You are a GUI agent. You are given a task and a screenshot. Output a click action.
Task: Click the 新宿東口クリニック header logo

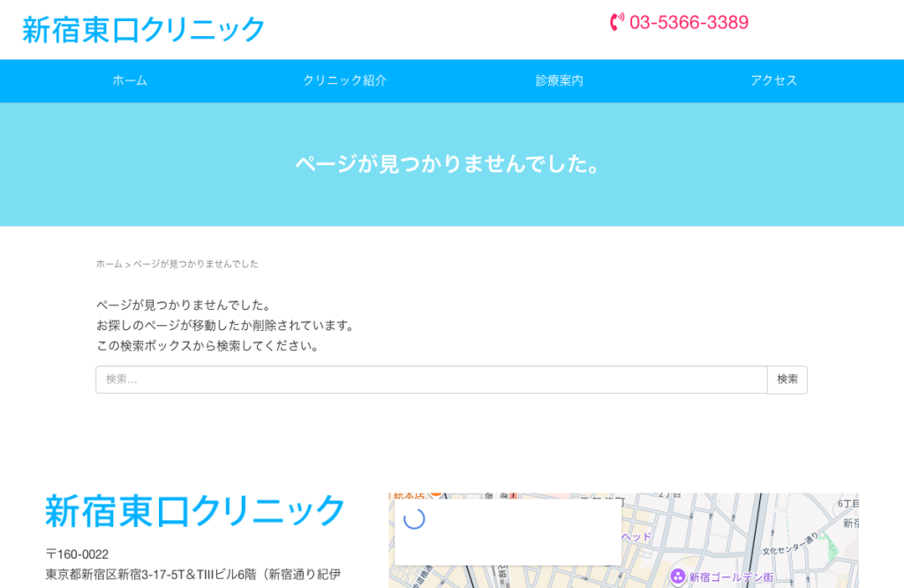click(x=143, y=29)
